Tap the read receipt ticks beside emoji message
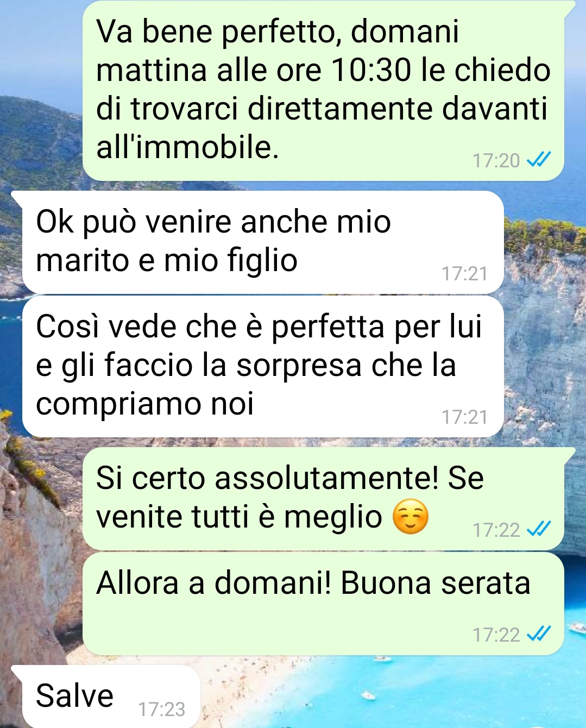The height and width of the screenshot is (728, 586). click(539, 529)
